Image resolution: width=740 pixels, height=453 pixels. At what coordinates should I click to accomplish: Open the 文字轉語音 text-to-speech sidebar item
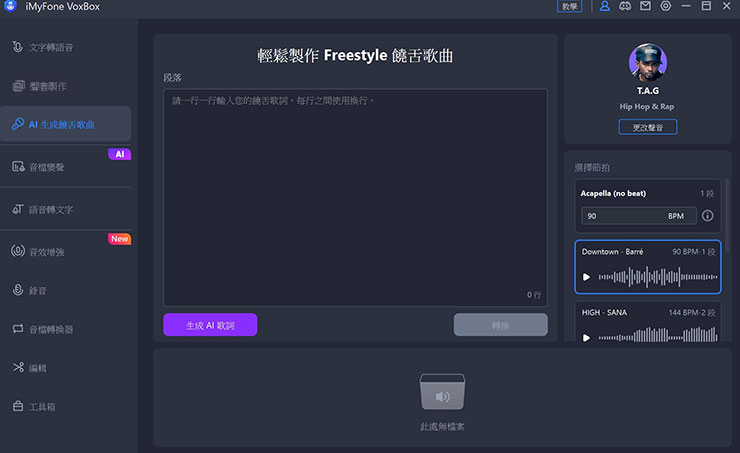(66, 47)
